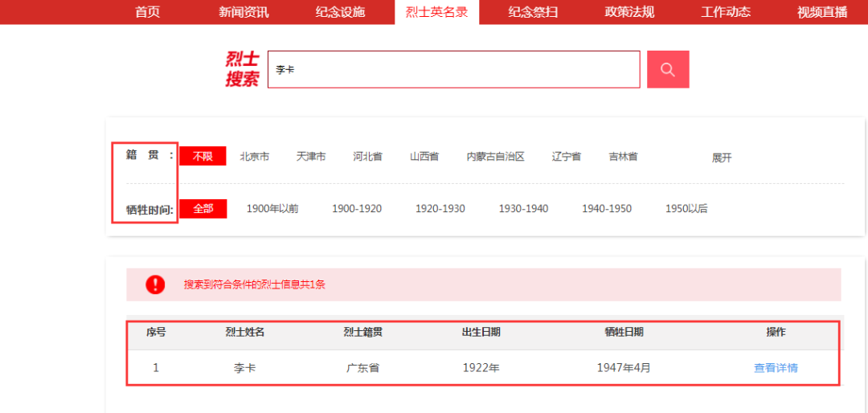Screen dimensions: 868x413
Task: Click the martyr name 李卡 in results
Action: pos(244,368)
